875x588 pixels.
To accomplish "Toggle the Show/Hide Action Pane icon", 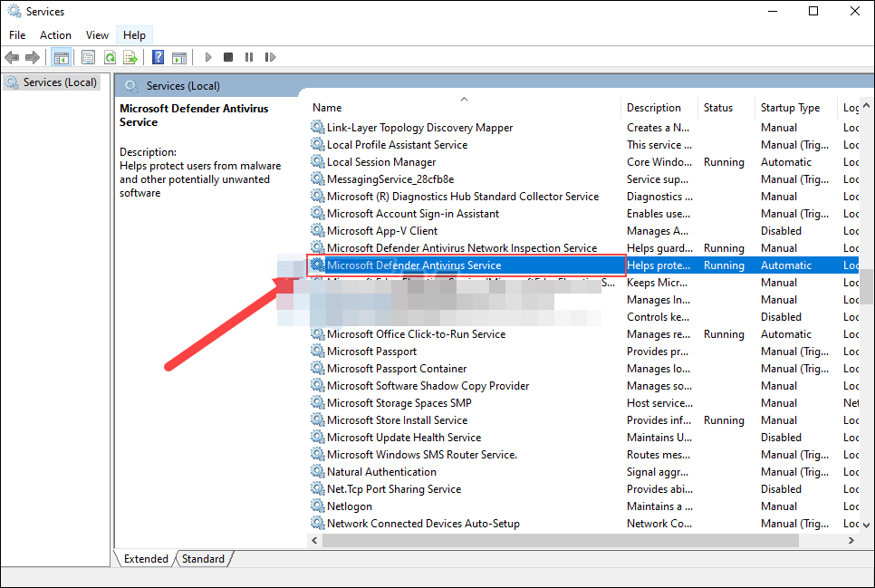I will pyautogui.click(x=178, y=56).
